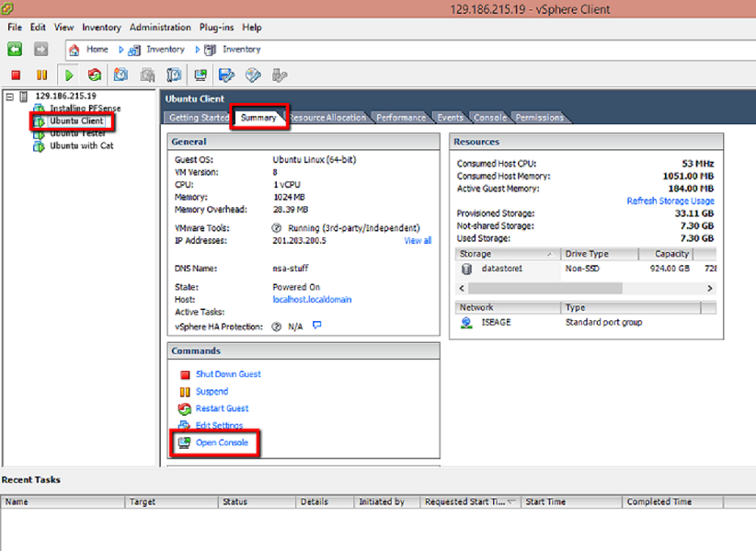Open the Plug-ins menu
Image resolution: width=756 pixels, height=551 pixels.
click(x=216, y=28)
